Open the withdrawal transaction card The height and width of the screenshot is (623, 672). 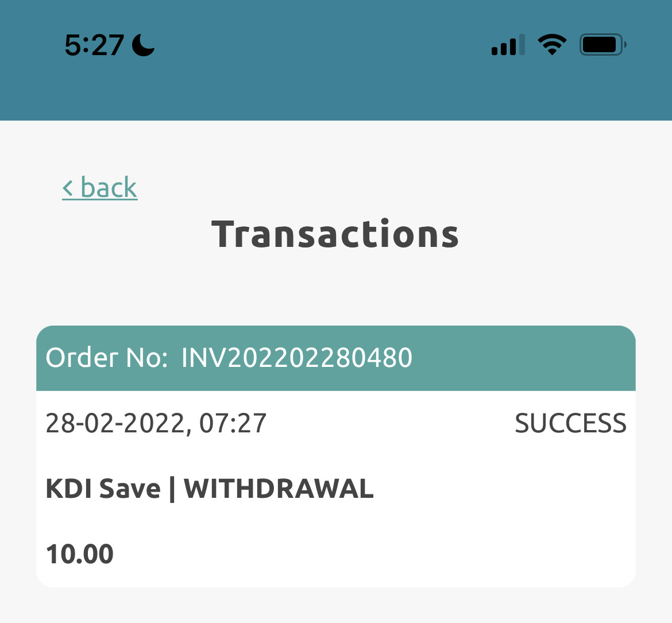(x=336, y=456)
